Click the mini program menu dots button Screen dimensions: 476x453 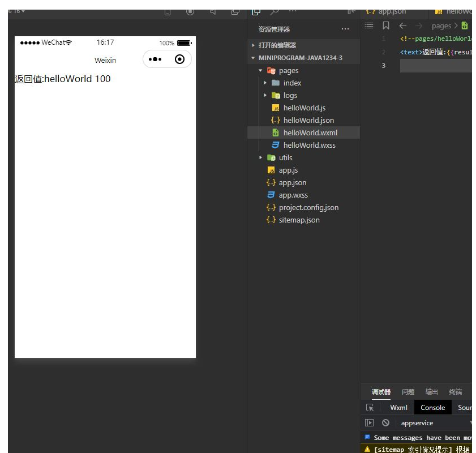pyautogui.click(x=155, y=59)
